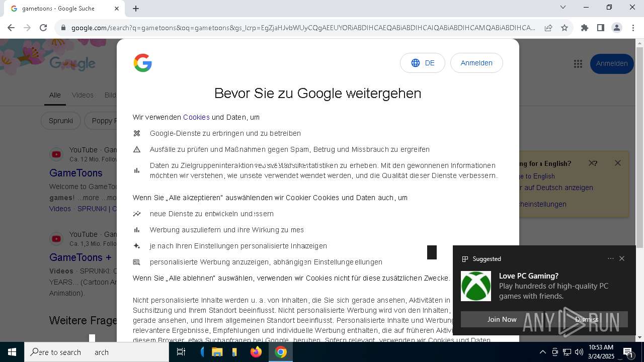644x362 pixels.
Task: Open Task View on taskbar
Action: pos(181,352)
